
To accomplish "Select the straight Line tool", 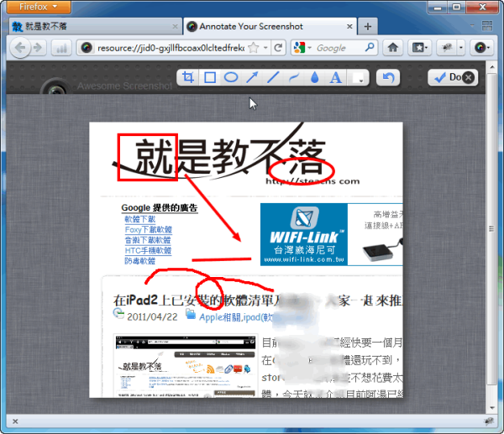I will (x=273, y=77).
